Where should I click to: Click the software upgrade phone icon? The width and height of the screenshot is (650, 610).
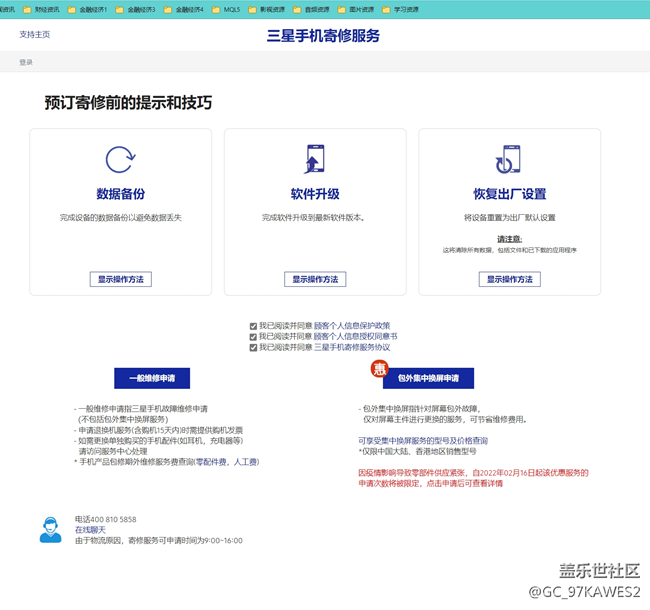coord(314,160)
